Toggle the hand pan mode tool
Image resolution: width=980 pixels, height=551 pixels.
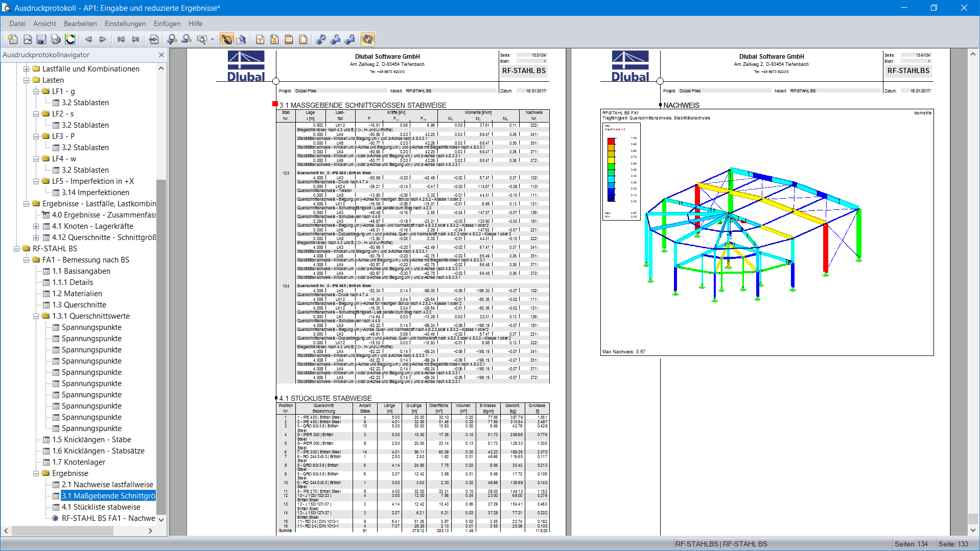coord(227,39)
